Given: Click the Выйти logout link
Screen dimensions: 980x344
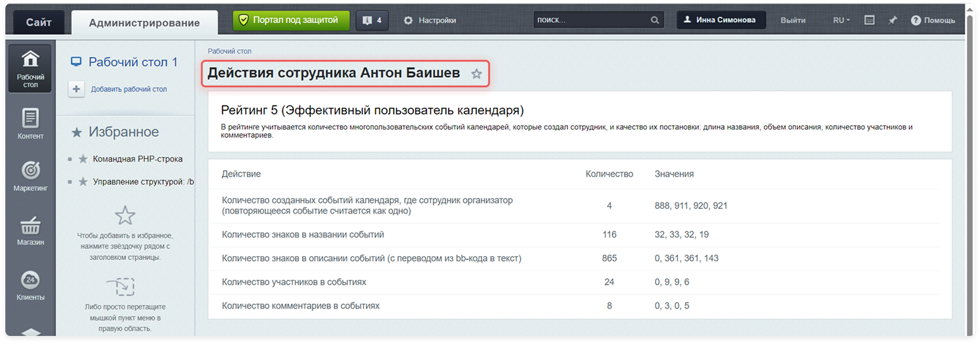Looking at the screenshot, I should pyautogui.click(x=793, y=20).
